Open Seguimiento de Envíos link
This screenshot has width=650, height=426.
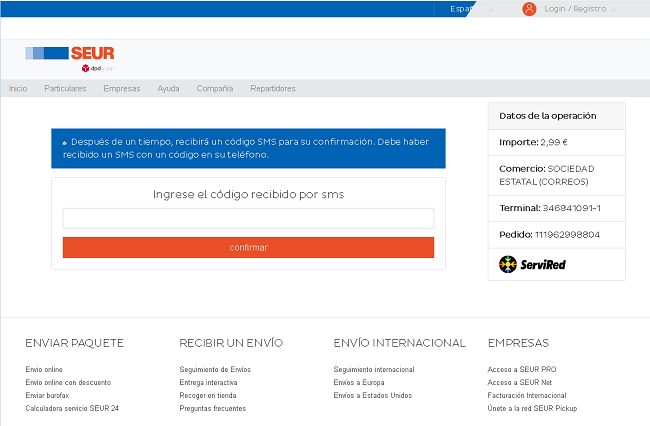215,369
